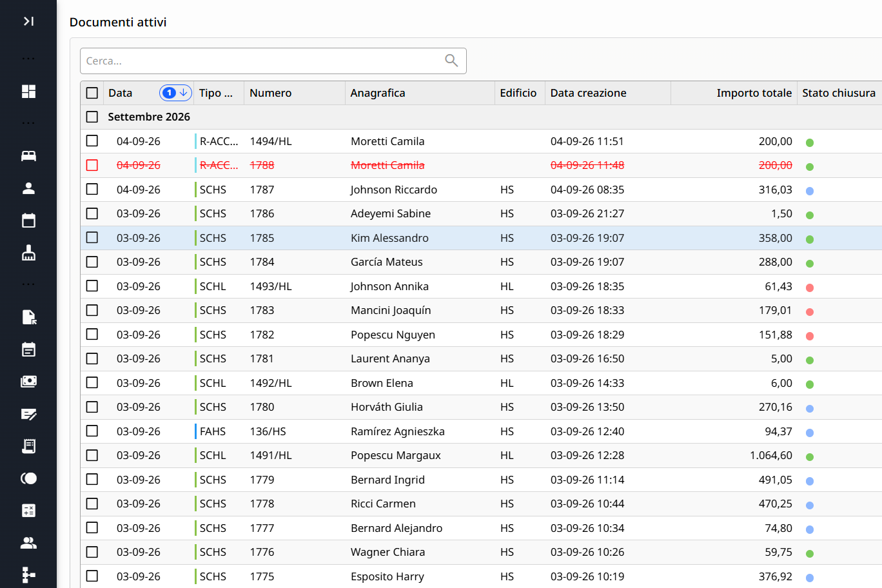Open the calendar icon in the sidebar

28,220
